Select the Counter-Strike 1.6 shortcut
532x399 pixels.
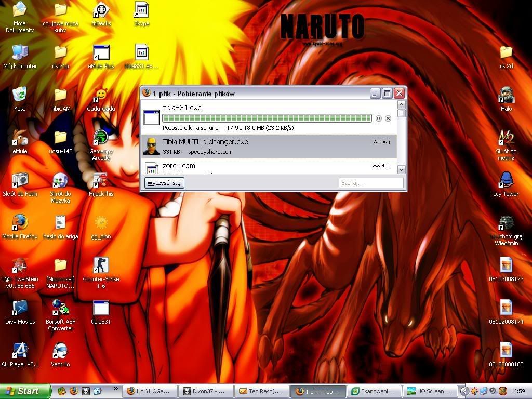[101, 273]
